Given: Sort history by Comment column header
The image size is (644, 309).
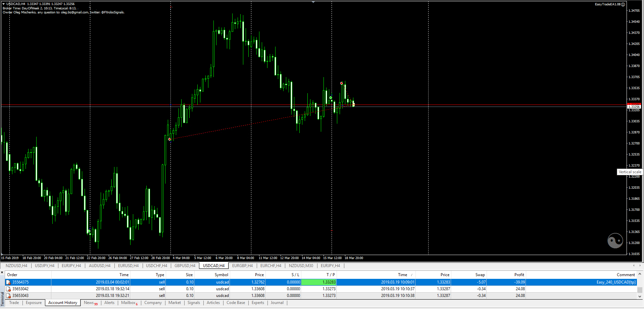Looking at the screenshot, I should [626, 275].
